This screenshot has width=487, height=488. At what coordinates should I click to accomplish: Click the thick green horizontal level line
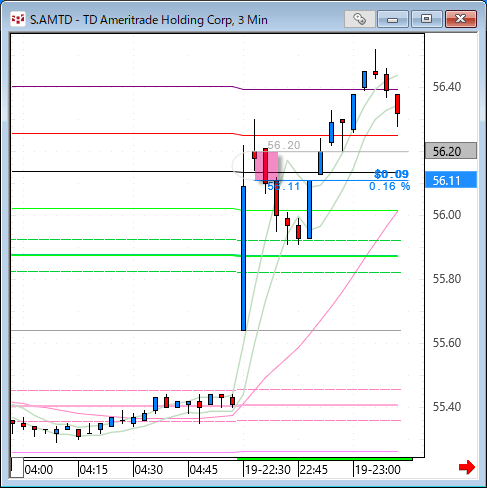[x=205, y=256]
